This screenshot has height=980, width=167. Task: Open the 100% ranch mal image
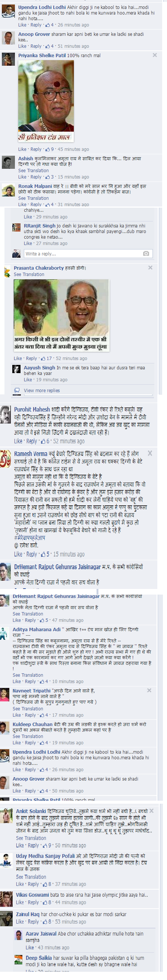46,101
